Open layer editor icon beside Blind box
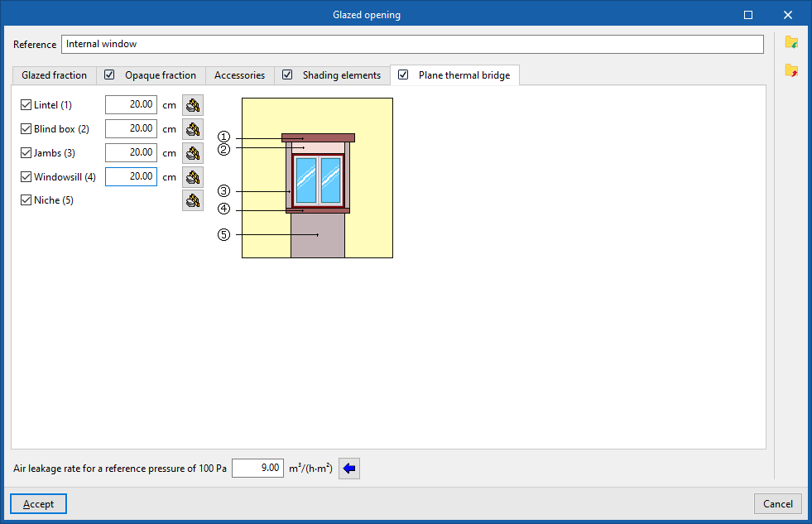 193,129
